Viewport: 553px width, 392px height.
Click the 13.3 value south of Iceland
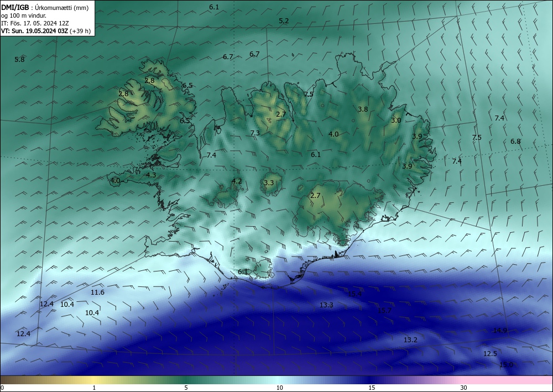point(327,305)
